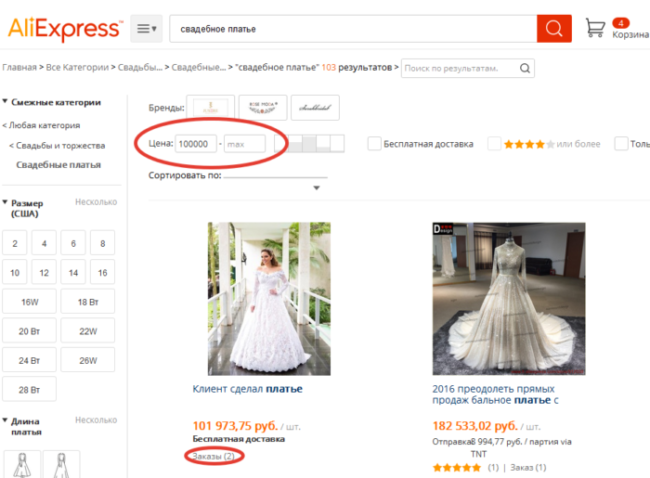Click the price range histogram slider

pos(309,143)
